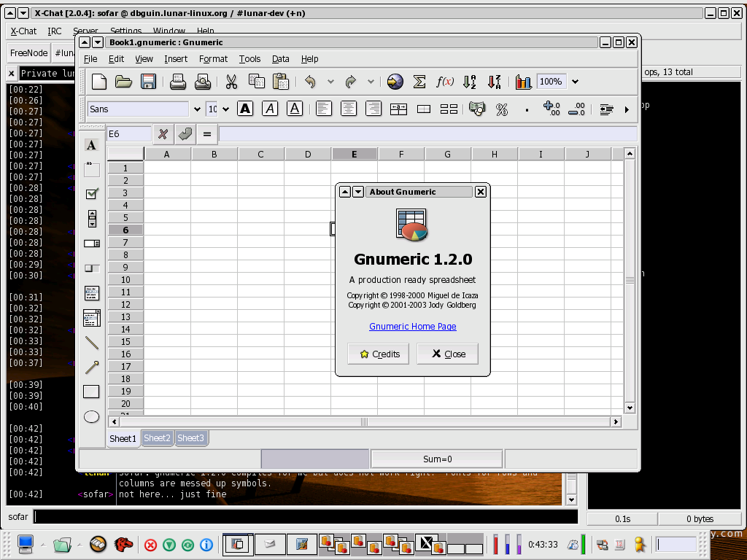Click the Credits button
The image size is (747, 560).
[380, 354]
